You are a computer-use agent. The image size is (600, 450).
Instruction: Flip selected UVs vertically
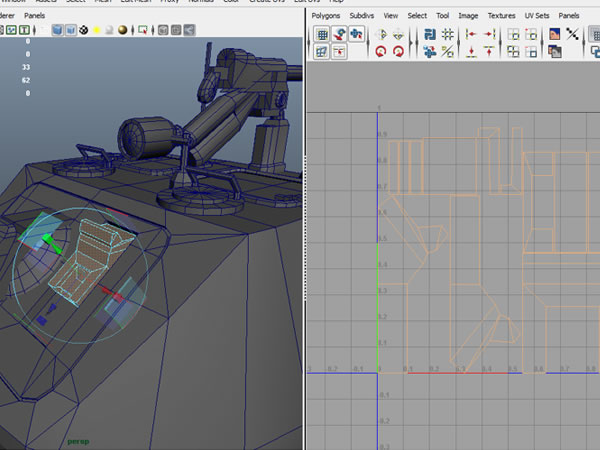click(x=398, y=34)
